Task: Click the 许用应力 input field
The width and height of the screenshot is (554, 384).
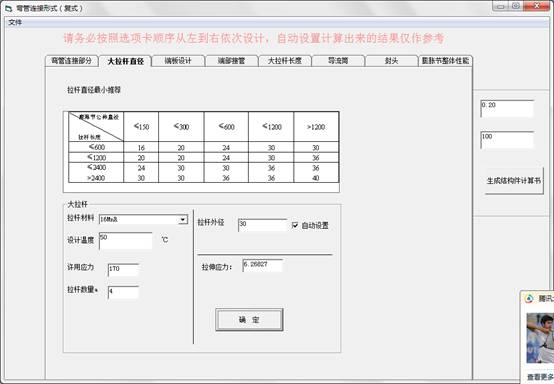Action: (x=123, y=270)
